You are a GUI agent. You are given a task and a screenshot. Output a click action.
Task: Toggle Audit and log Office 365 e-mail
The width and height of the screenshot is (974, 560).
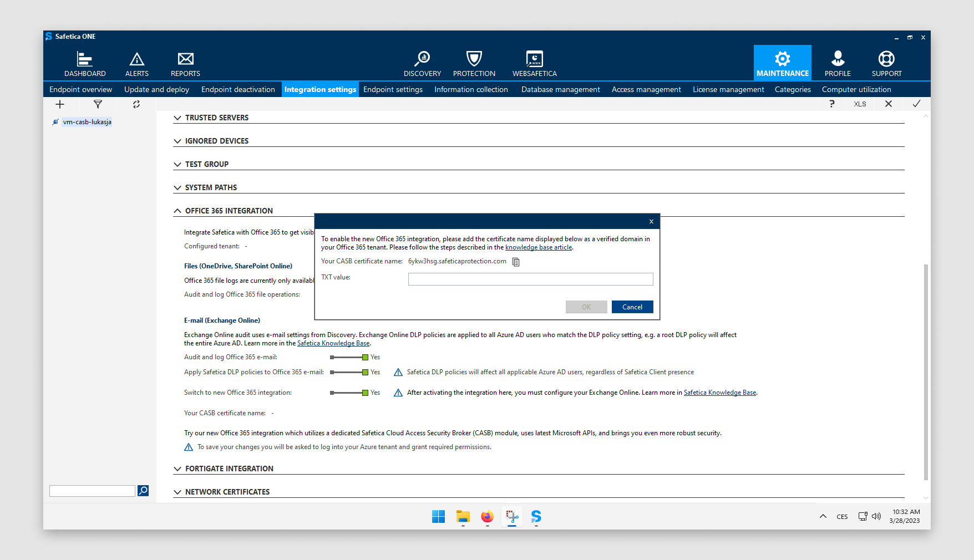(349, 357)
